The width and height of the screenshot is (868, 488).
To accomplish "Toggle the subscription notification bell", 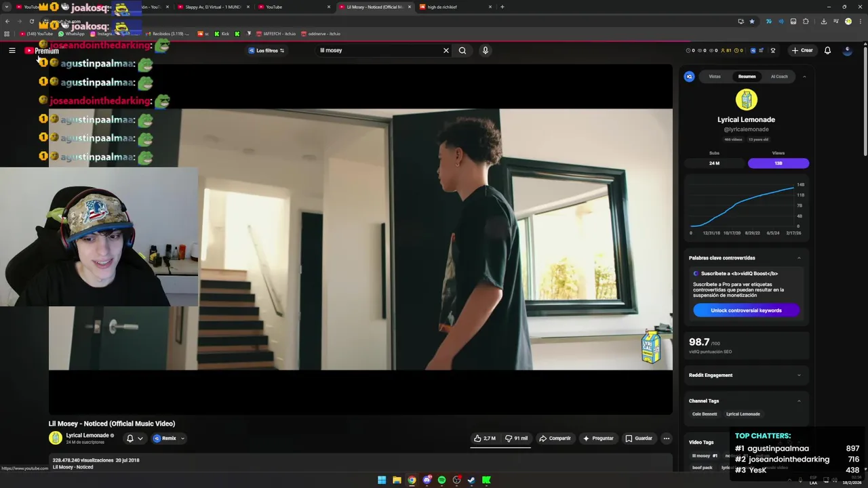I will (x=130, y=439).
